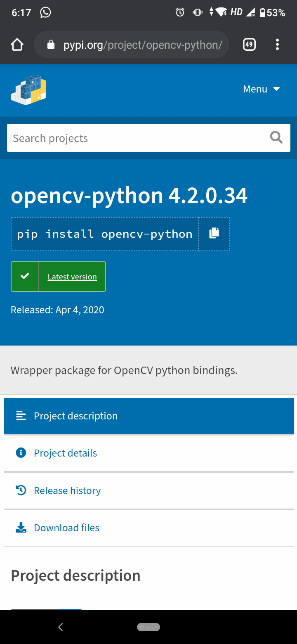Screen dimensions: 297x644
Task: Tap the history clock icon beside Release history
Action: coord(21,490)
